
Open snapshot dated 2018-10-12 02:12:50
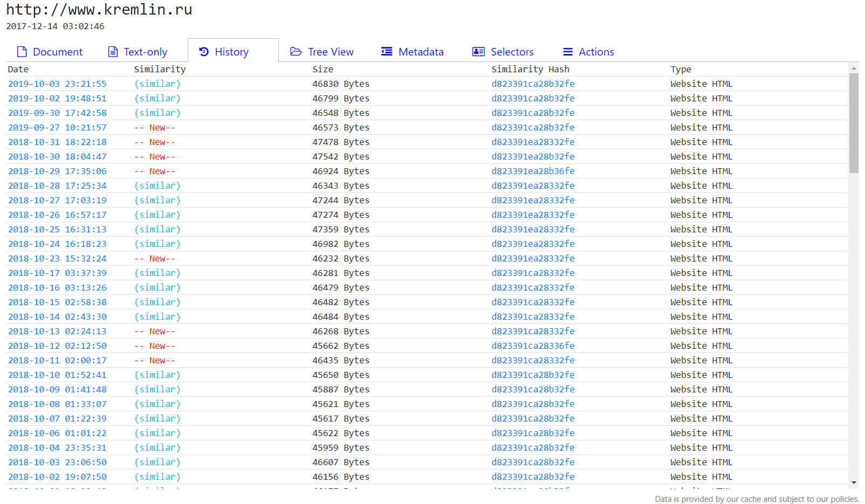pos(57,346)
